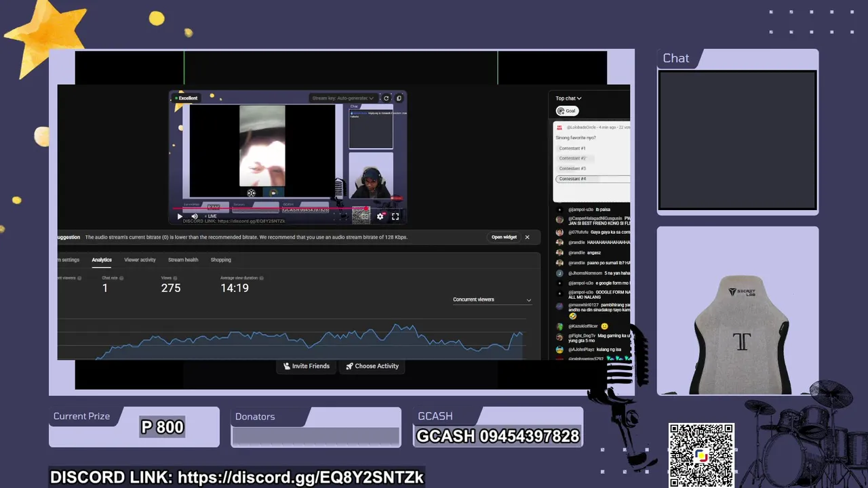Screen dimensions: 868x488
Task: Click the large QR code
Action: click(701, 455)
